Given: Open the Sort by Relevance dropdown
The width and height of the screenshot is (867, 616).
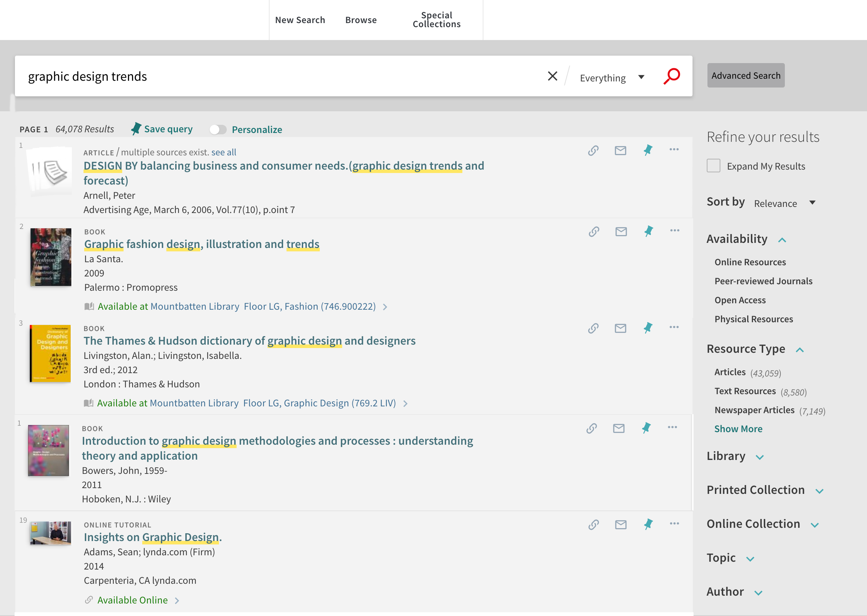Looking at the screenshot, I should pyautogui.click(x=784, y=203).
